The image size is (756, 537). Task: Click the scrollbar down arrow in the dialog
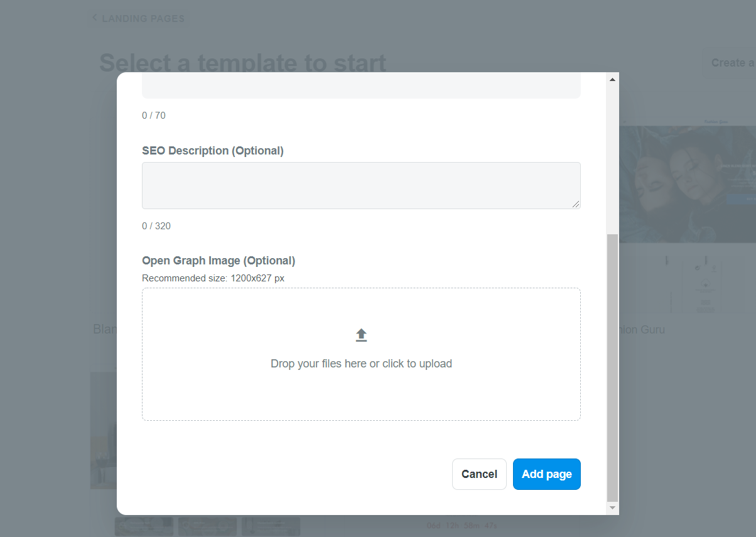click(612, 507)
